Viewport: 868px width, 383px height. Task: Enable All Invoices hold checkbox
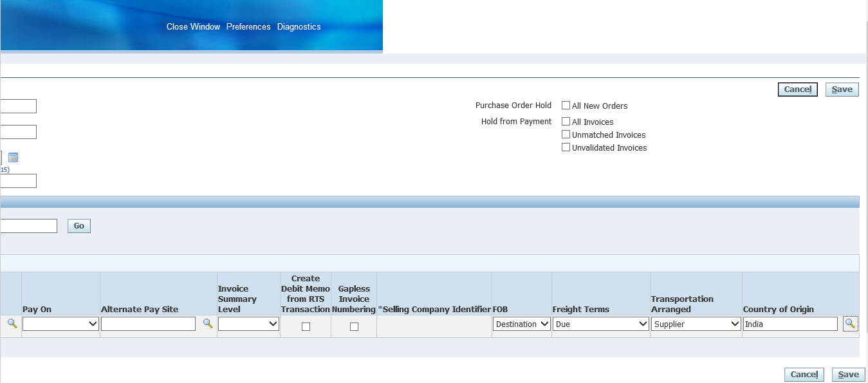coord(566,122)
